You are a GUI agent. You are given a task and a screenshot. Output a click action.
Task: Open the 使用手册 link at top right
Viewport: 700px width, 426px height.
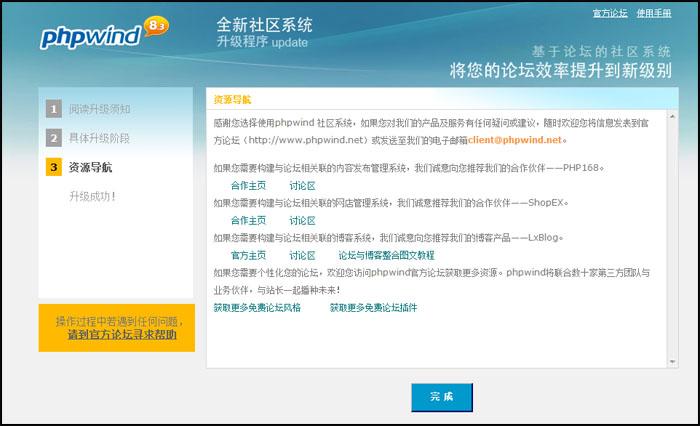[654, 13]
